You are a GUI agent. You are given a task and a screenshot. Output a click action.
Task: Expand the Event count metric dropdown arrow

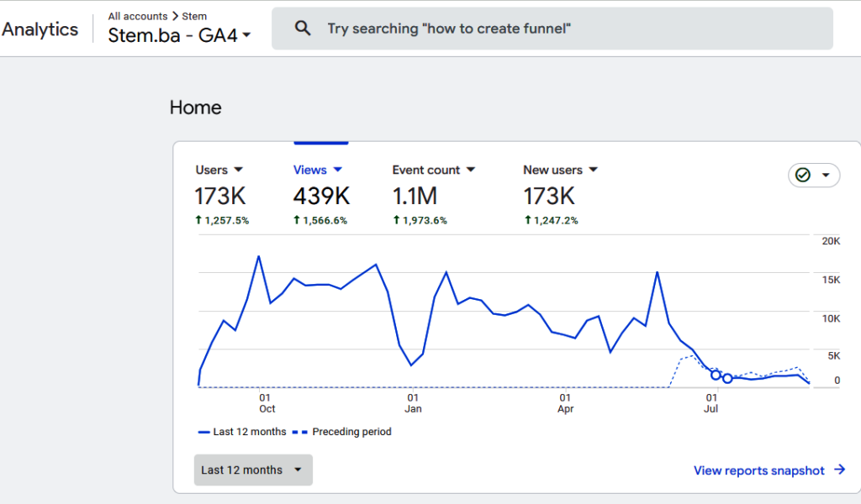click(x=471, y=170)
